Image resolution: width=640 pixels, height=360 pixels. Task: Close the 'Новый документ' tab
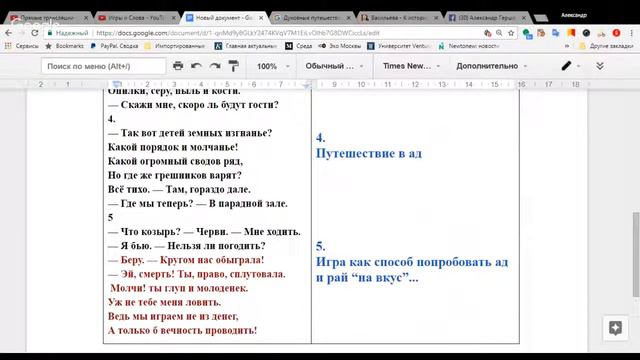click(261, 18)
